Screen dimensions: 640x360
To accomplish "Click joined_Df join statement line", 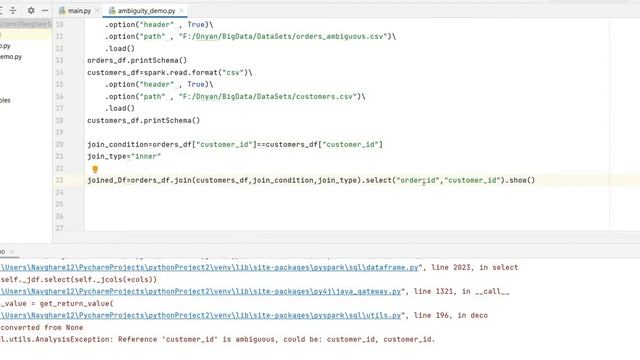I will point(311,180).
